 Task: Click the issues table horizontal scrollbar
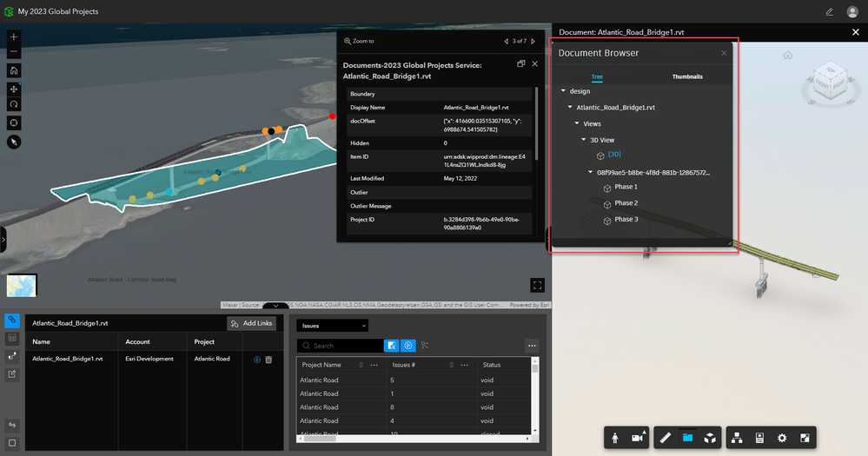(x=319, y=439)
